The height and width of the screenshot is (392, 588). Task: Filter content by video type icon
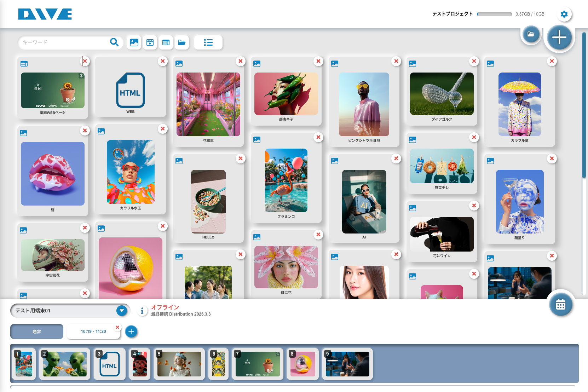click(x=150, y=42)
